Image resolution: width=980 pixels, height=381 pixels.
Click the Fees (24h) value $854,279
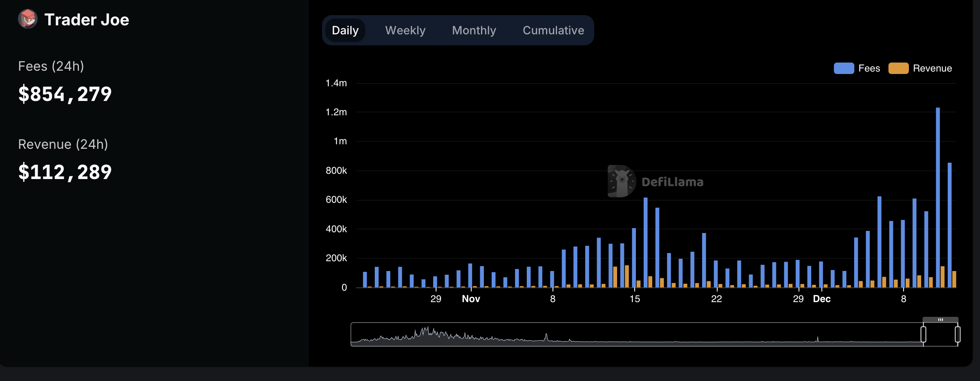pos(65,94)
